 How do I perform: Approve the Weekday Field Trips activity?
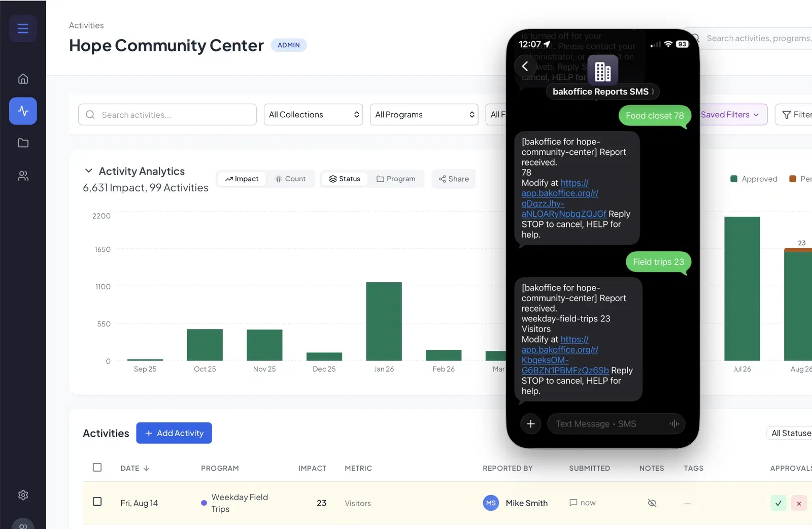pos(778,503)
